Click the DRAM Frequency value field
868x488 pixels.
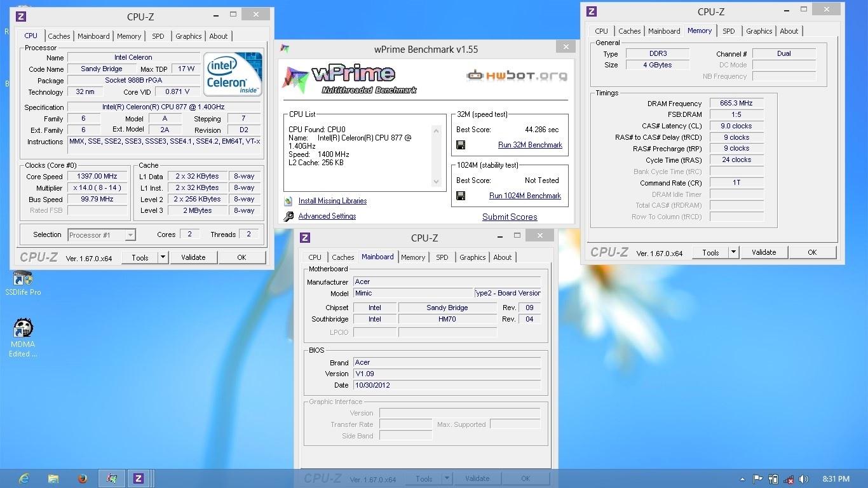[736, 103]
